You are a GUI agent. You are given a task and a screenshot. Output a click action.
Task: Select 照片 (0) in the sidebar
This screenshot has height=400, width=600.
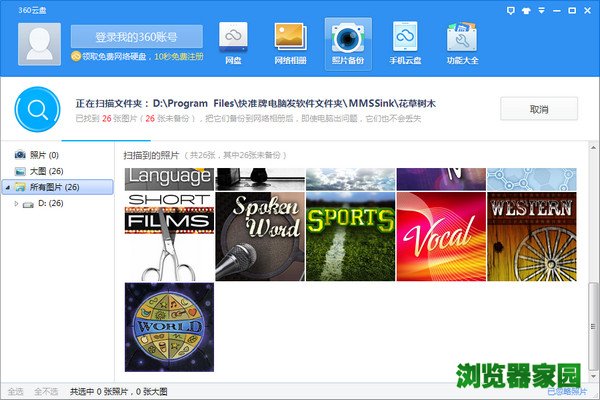point(44,155)
